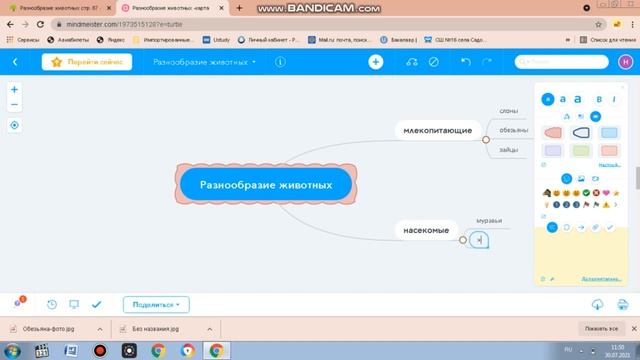Show more icons with the chevron arrow
Screen dimensions: 640x360
click(x=616, y=204)
